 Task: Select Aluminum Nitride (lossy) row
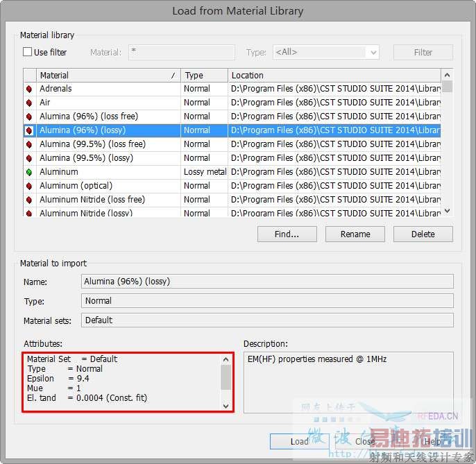point(232,212)
